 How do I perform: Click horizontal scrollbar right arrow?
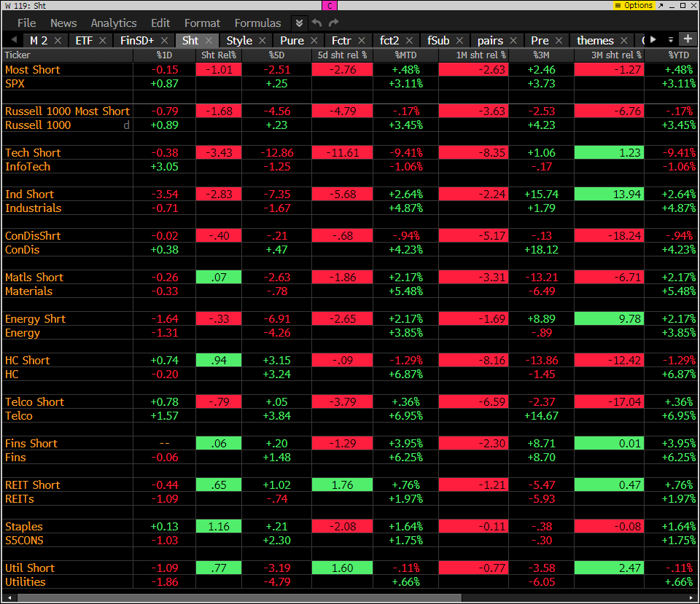pos(691,597)
